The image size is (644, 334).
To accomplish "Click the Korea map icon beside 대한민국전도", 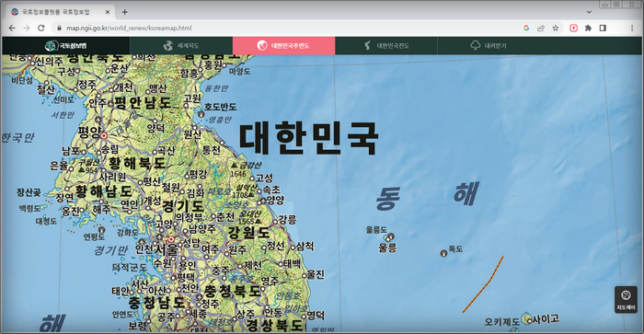I will coord(367,46).
